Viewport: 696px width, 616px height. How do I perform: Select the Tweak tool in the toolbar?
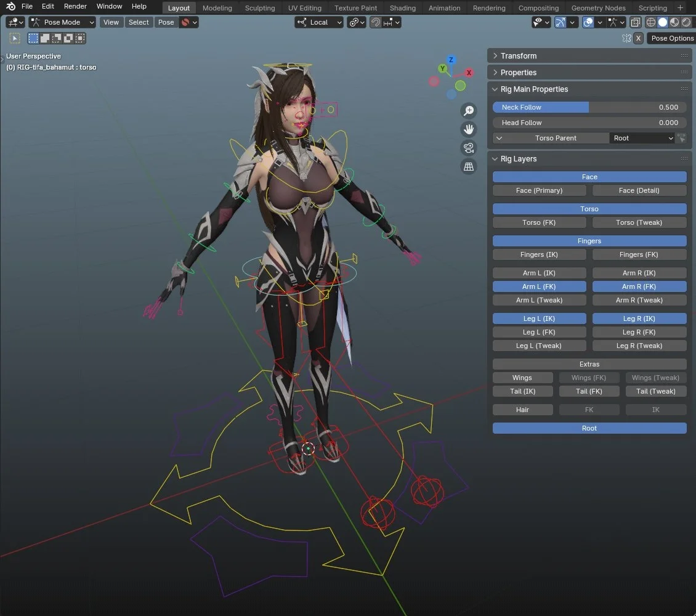(x=15, y=38)
